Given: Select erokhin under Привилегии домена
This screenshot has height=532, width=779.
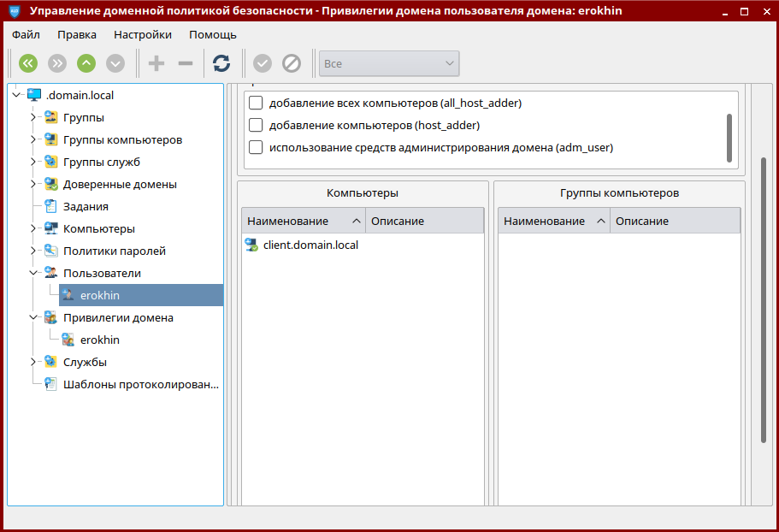Looking at the screenshot, I should [100, 340].
